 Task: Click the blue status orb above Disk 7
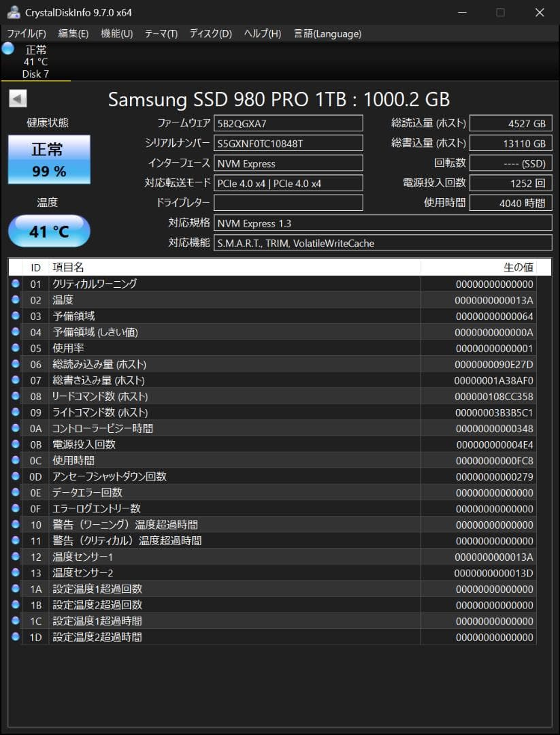(x=7, y=48)
